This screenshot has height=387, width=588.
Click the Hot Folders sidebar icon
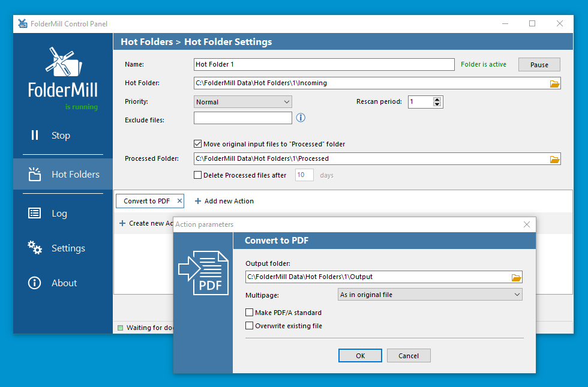34,174
